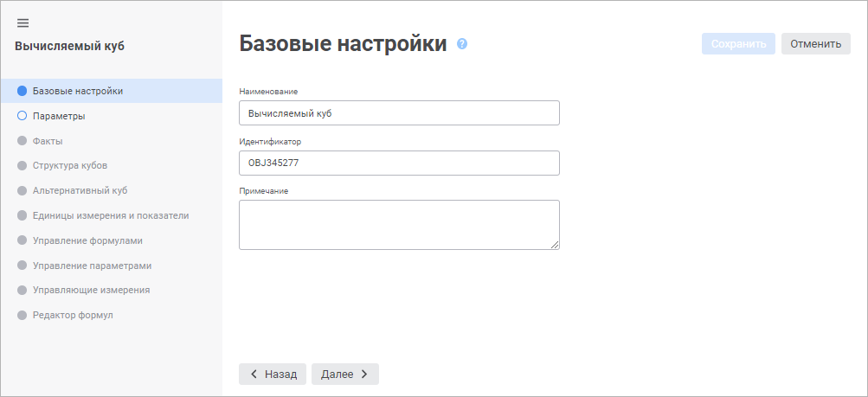Click the hollow circle beside Параметры
Viewport: 868px width, 397px height.
23,115
